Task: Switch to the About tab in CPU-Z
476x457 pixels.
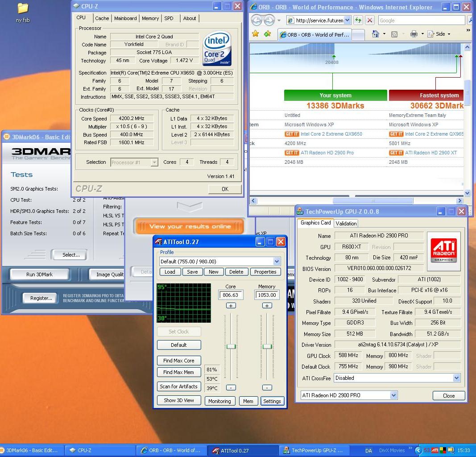Action: tap(190, 18)
